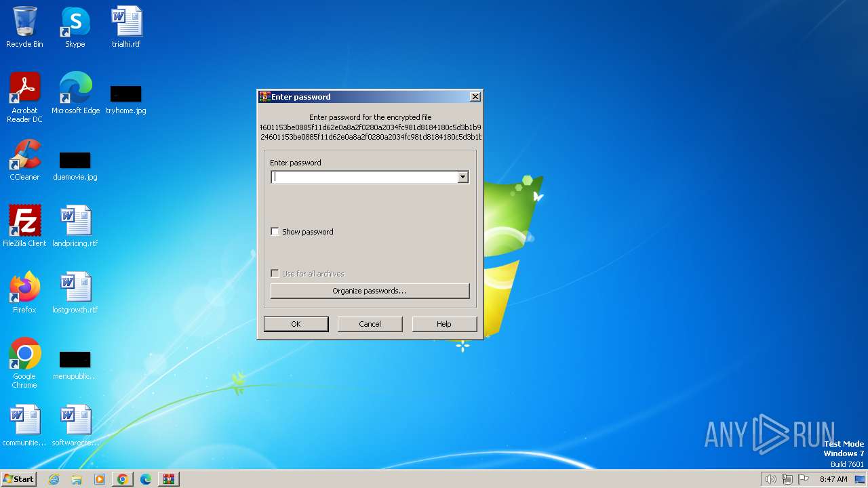The width and height of the screenshot is (868, 488).
Task: Click the WinRAR icon in dialog title
Action: (265, 97)
